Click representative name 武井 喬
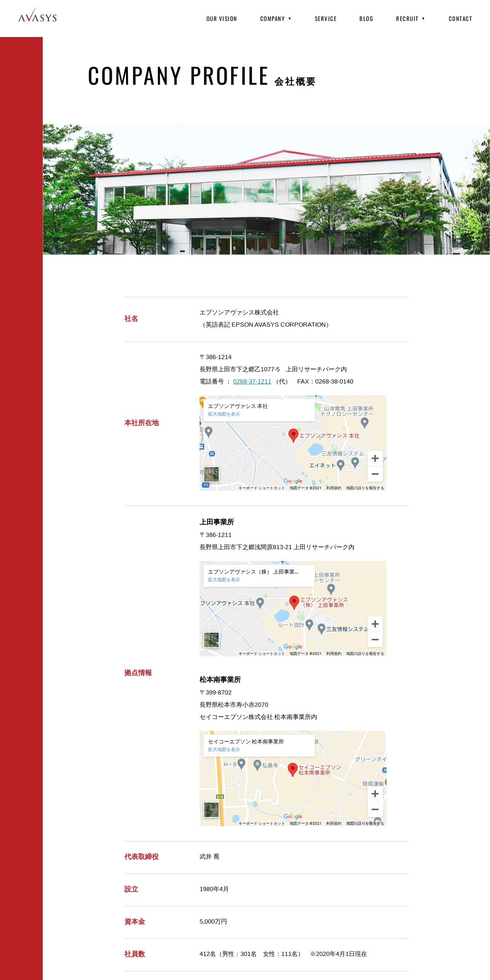Screen dimensions: 490x980 (x=210, y=856)
